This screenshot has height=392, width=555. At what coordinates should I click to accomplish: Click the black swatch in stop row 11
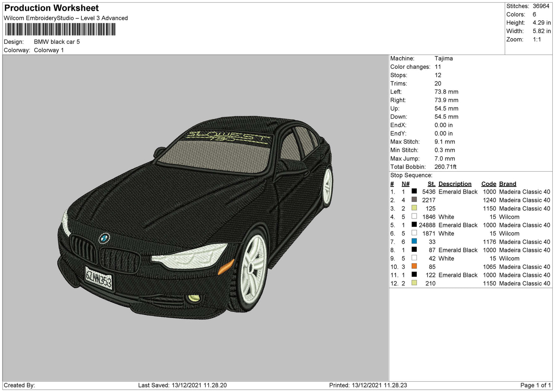(x=414, y=275)
